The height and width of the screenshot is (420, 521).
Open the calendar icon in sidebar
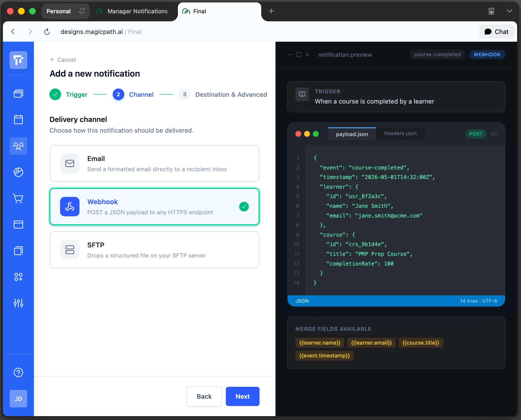18,120
